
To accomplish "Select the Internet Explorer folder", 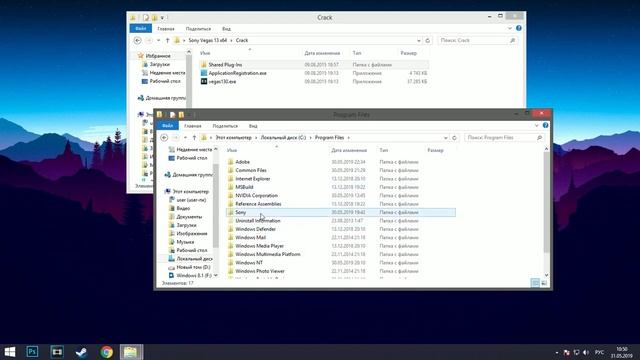I will (x=340, y=179).
